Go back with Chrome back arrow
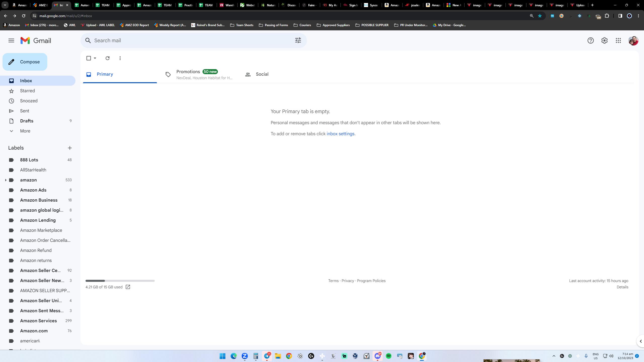 (x=6, y=16)
